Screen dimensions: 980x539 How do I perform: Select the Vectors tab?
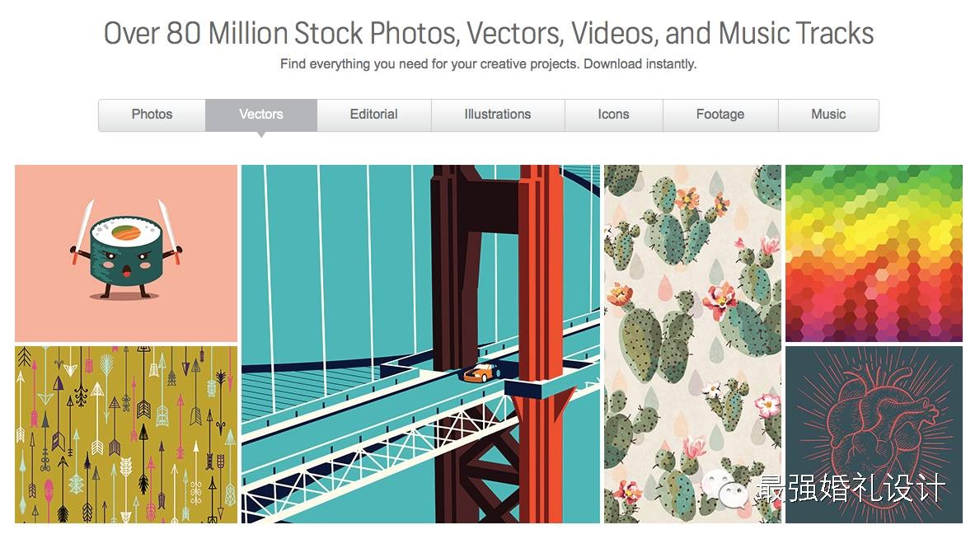(261, 115)
